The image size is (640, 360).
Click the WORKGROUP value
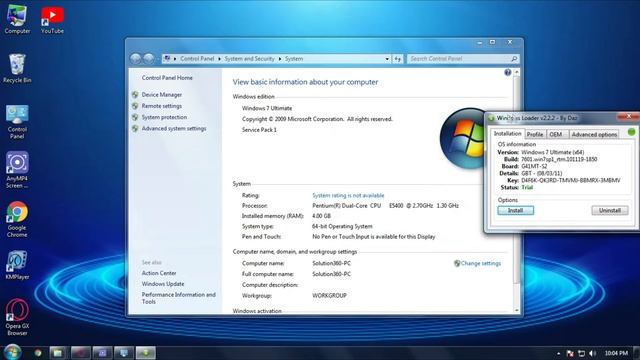329,296
